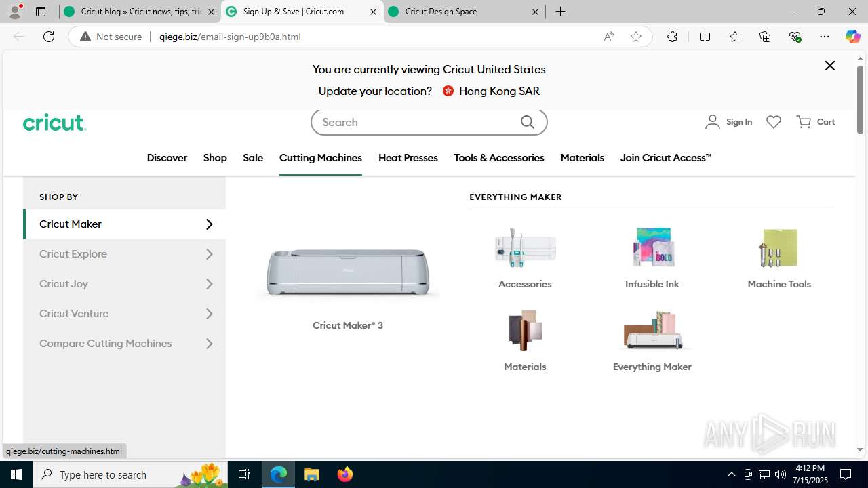Image resolution: width=868 pixels, height=488 pixels.
Task: Open the Sale menu
Action: tap(253, 158)
